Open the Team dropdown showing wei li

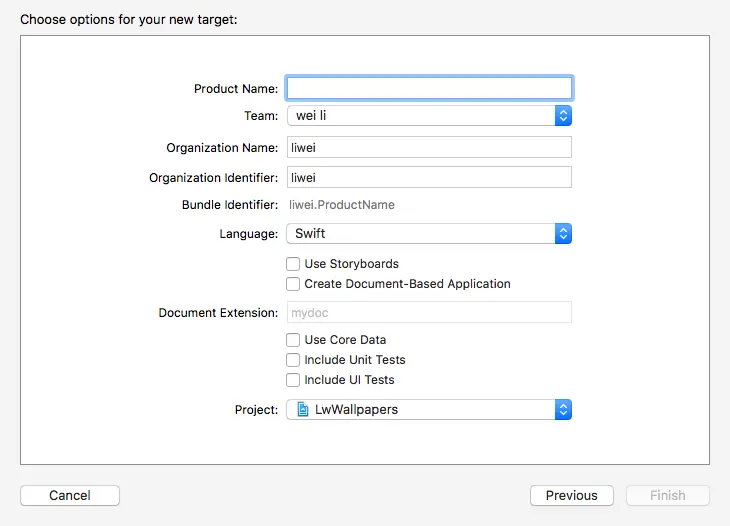tap(420, 116)
